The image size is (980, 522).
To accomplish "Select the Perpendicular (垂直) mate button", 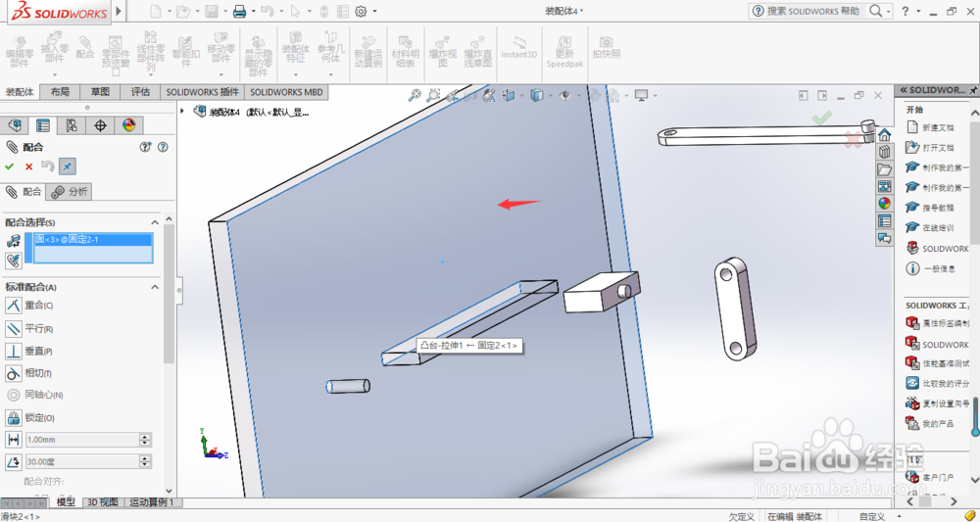I will point(14,351).
